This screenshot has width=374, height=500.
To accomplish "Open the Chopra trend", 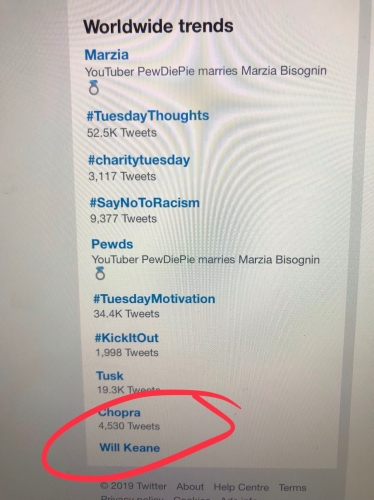I will tap(119, 412).
